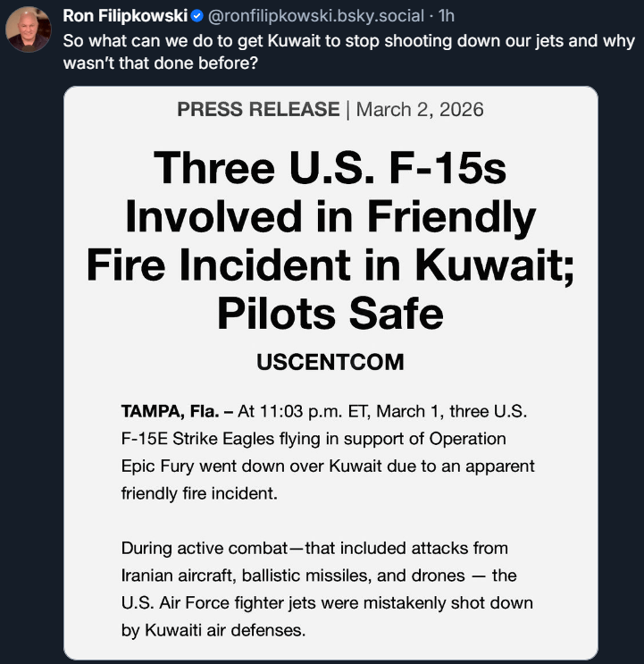Click the "by Kuwaiti air defenses." line
Viewport: 644px width, 664px height.
coord(213,629)
